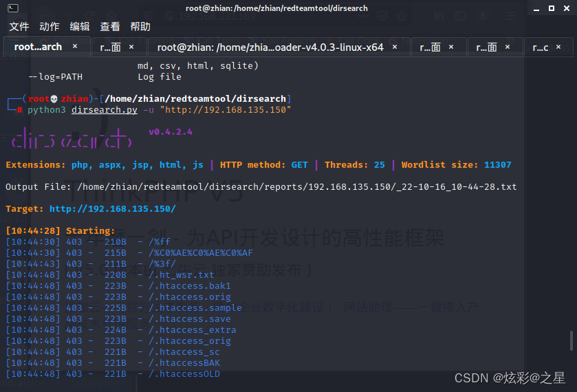
Task: Open the 帮助 (Help) menu
Action: [x=140, y=27]
